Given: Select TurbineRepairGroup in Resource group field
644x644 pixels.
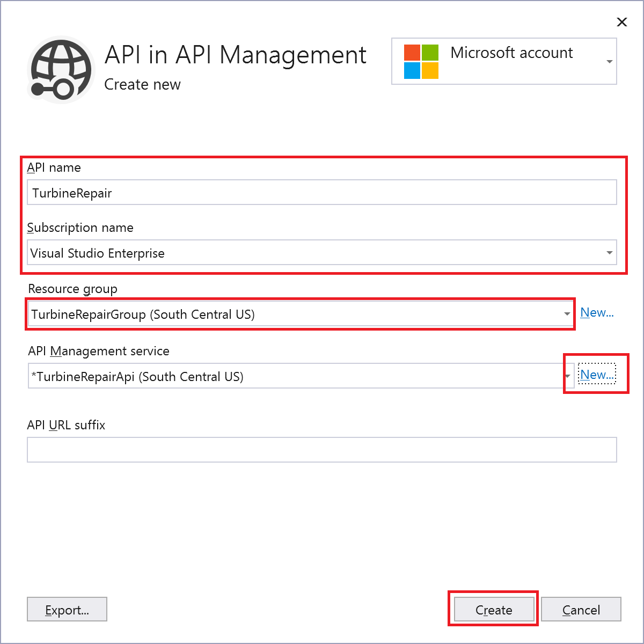Looking at the screenshot, I should tap(143, 314).
